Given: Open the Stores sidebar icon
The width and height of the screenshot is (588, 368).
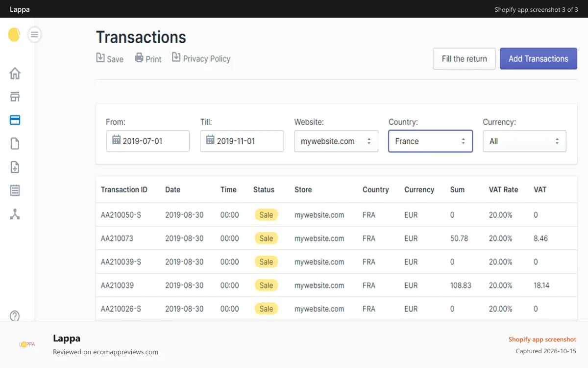Looking at the screenshot, I should pyautogui.click(x=15, y=97).
